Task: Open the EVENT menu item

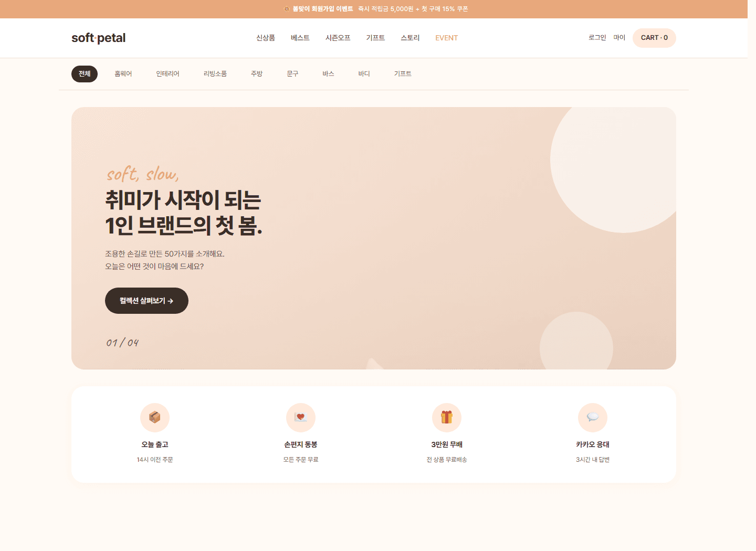Action: tap(446, 38)
